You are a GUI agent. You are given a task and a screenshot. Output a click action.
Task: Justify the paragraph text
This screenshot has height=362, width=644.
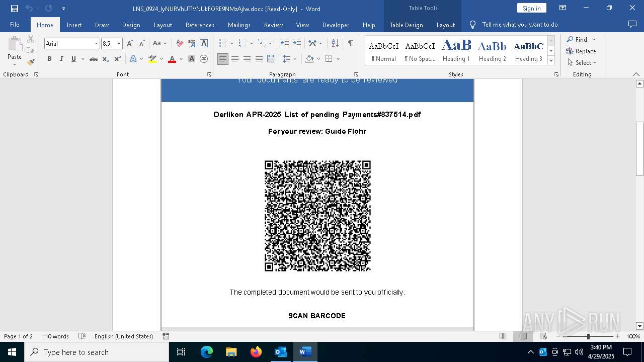point(259,59)
